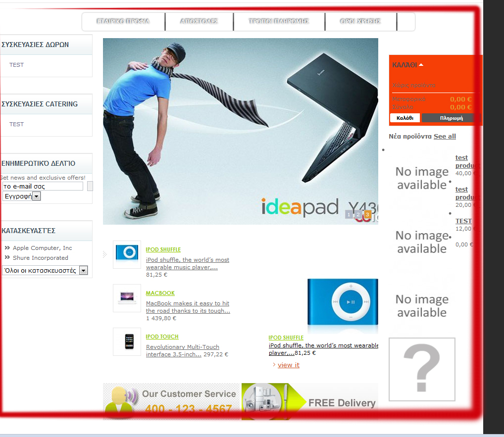Open TEST under ΣΥΣΚΕΥΑΣΙΕΣ ΔΩΡΩΝ
Screen dimensions: 504x437
coord(16,65)
